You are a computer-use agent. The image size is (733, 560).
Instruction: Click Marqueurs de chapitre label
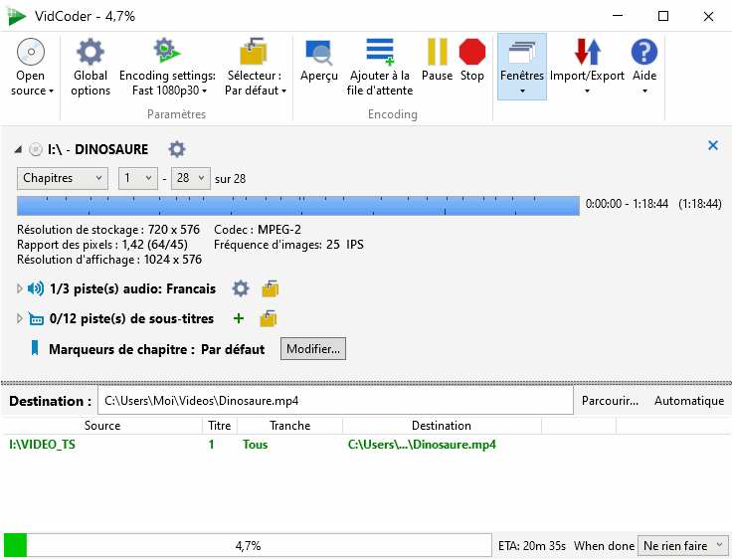pyautogui.click(x=121, y=349)
